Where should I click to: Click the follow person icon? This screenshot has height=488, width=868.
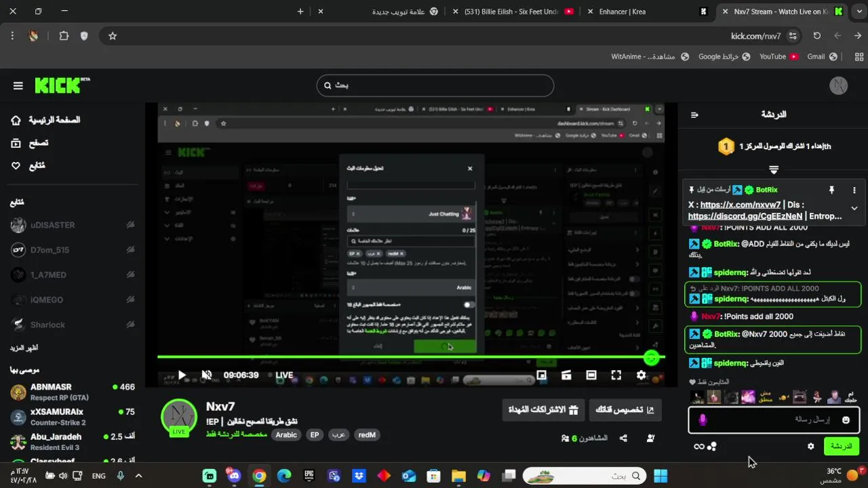[x=651, y=439]
